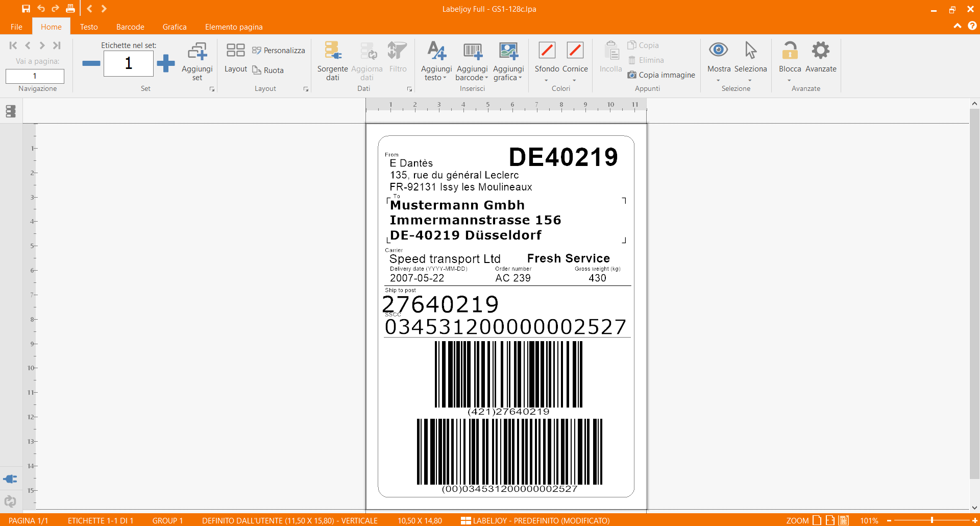Collapse the ribbon with chevron
Screen dimensions: 980x526
point(958,26)
